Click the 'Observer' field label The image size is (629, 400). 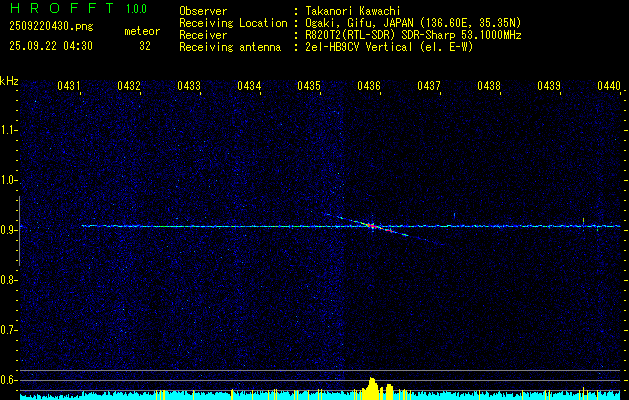click(203, 11)
